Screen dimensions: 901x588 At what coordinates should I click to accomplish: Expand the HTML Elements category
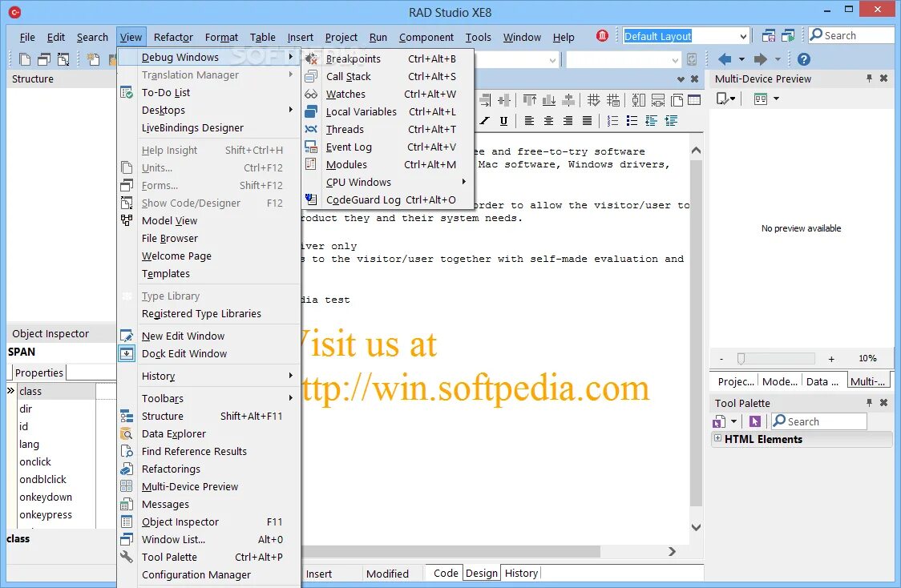(717, 438)
